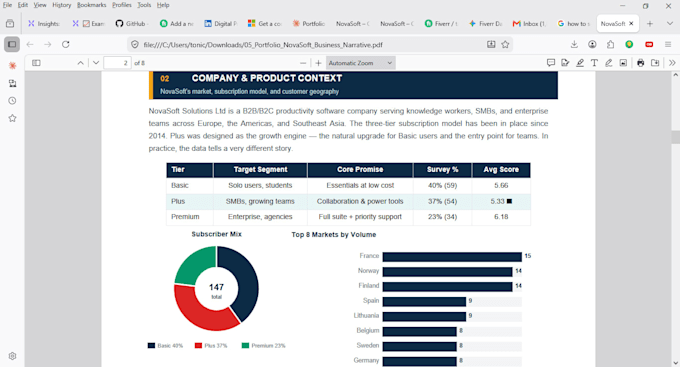Open the Edit menu
The height and width of the screenshot is (367, 680).
[x=23, y=5]
